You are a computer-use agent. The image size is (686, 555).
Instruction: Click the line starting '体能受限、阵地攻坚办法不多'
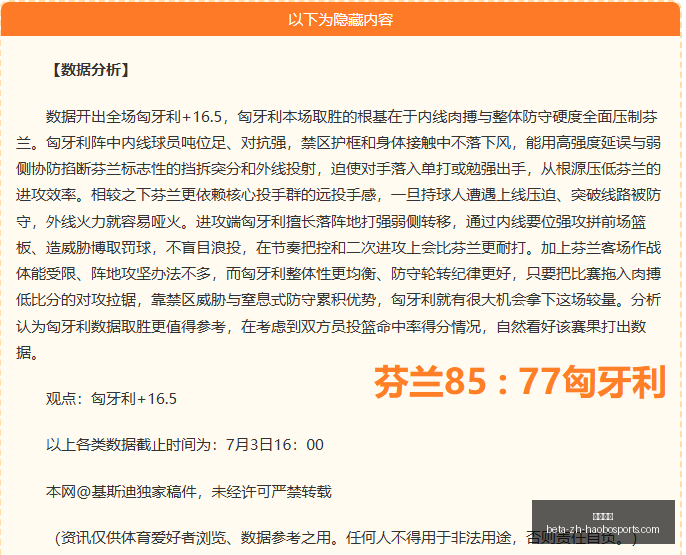(338, 274)
